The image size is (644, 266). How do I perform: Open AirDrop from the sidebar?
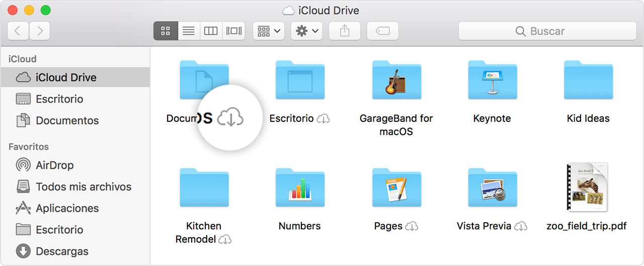point(75,165)
